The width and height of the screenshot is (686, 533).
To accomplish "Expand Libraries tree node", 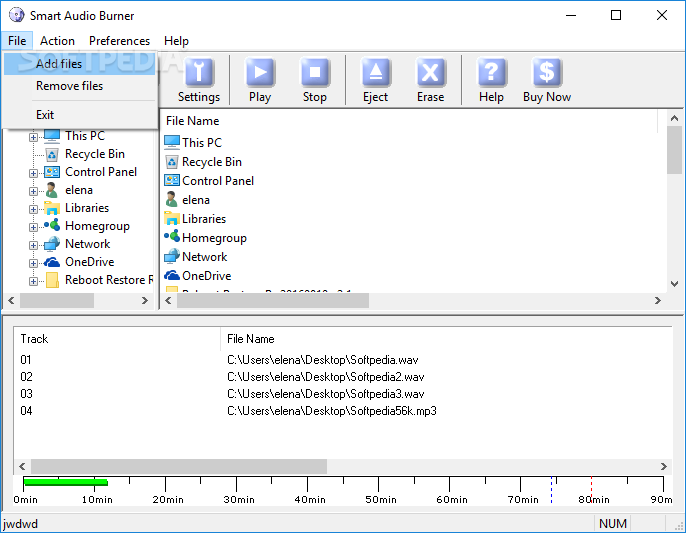I will point(33,209).
